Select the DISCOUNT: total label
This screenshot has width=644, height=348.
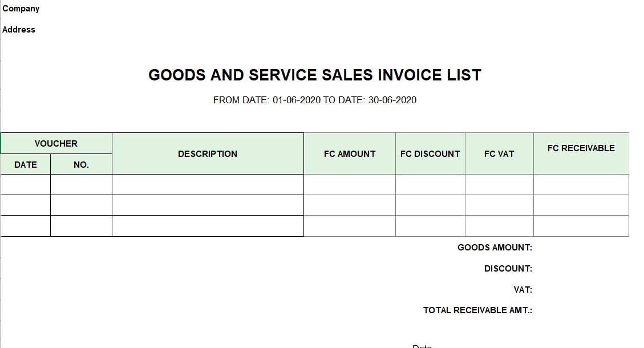(508, 269)
